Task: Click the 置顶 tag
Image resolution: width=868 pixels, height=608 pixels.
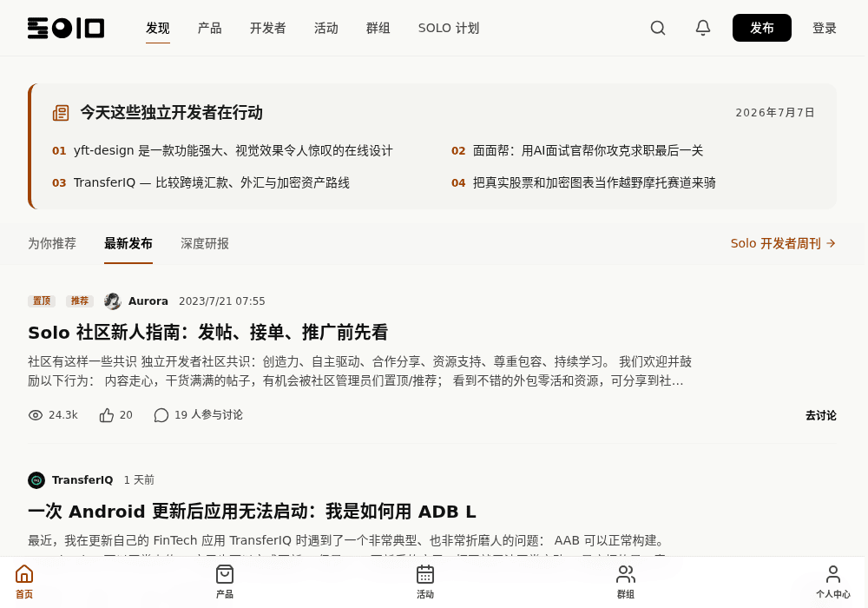Action: (42, 301)
